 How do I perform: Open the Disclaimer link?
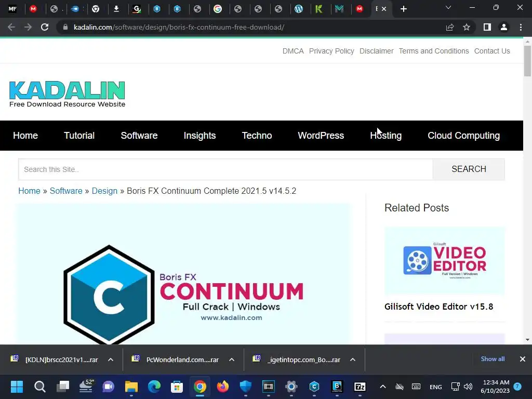point(376,51)
